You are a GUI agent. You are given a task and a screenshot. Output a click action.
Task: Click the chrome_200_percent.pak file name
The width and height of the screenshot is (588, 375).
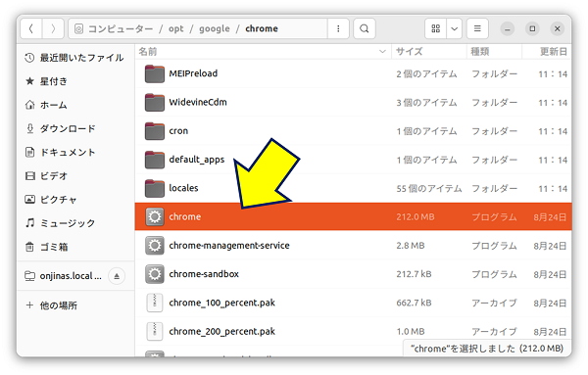(x=222, y=332)
